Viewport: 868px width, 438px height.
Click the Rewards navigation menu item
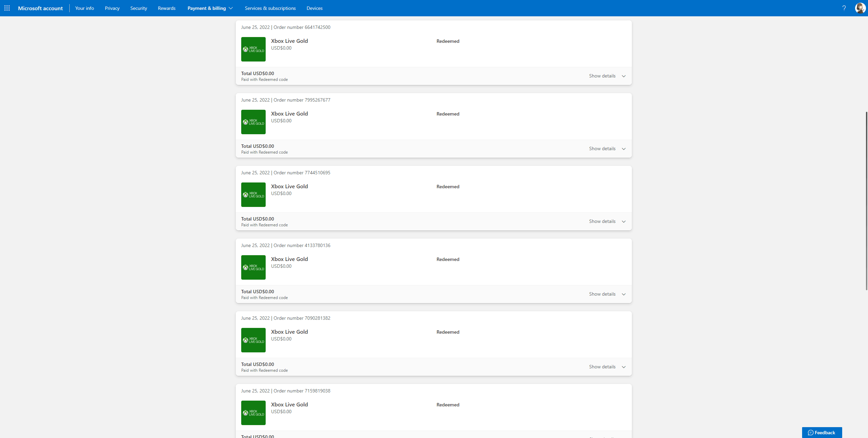coord(166,8)
